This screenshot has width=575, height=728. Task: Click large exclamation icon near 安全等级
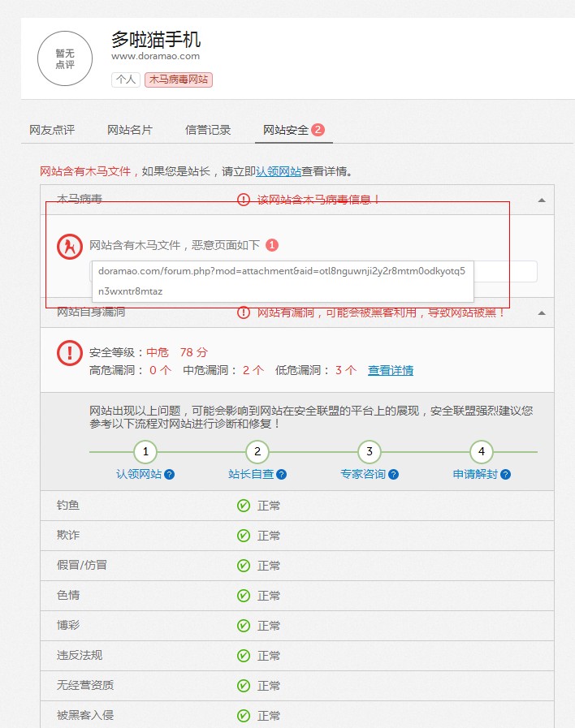coord(70,353)
